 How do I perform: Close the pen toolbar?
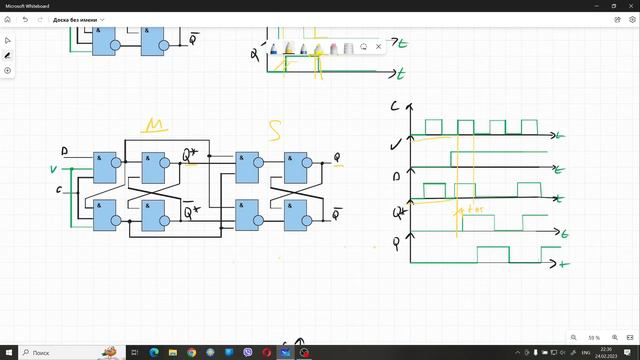tap(378, 47)
